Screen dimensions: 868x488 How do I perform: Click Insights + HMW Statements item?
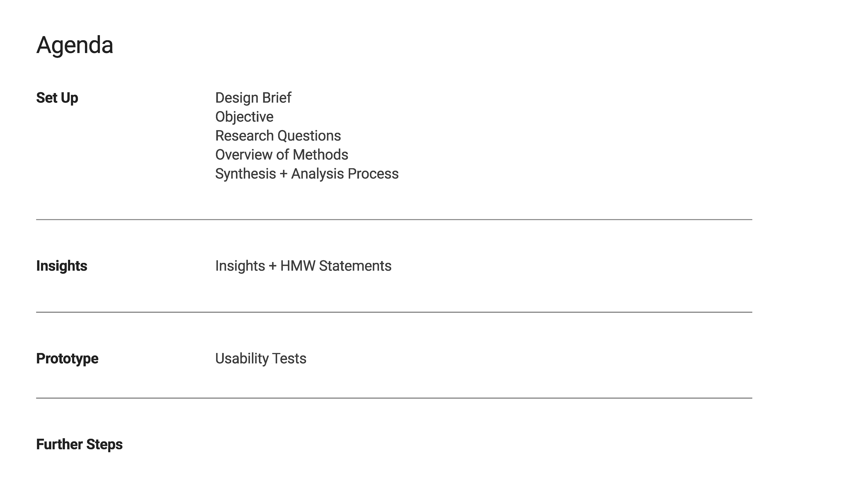point(303,266)
